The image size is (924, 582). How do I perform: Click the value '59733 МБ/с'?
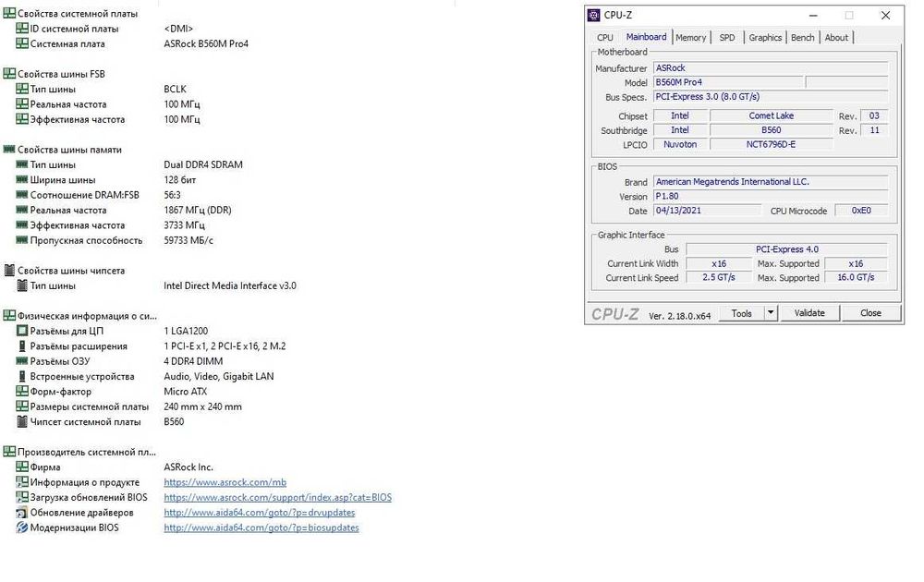click(x=188, y=240)
